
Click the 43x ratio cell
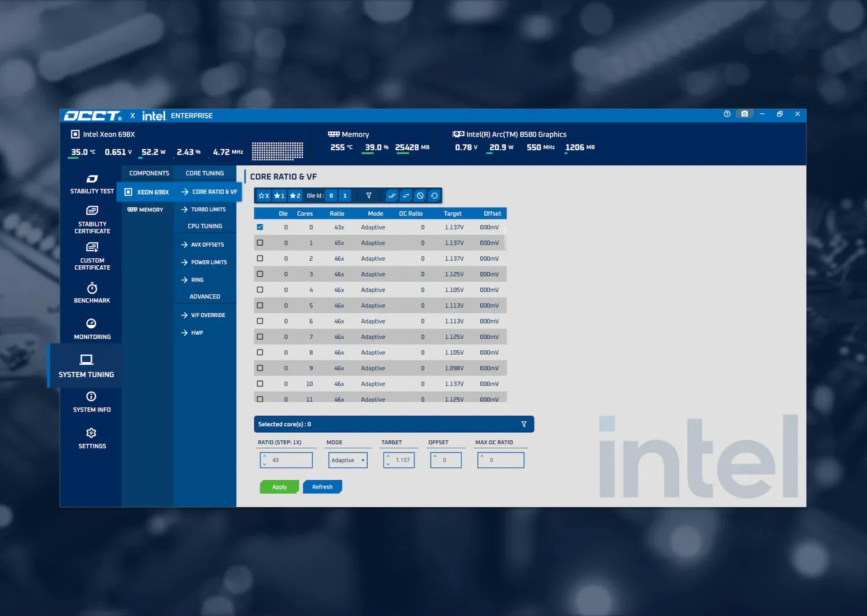point(339,227)
